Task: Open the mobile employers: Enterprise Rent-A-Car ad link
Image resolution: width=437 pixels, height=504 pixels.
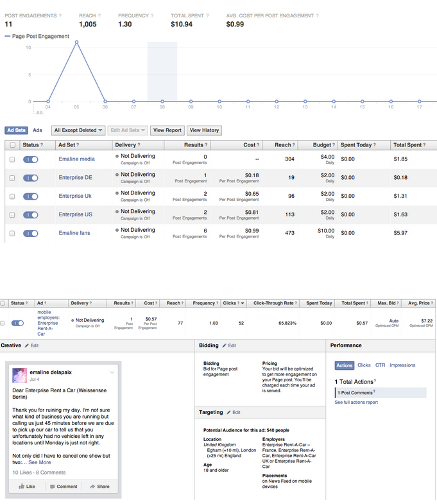Action: pyautogui.click(x=48, y=323)
